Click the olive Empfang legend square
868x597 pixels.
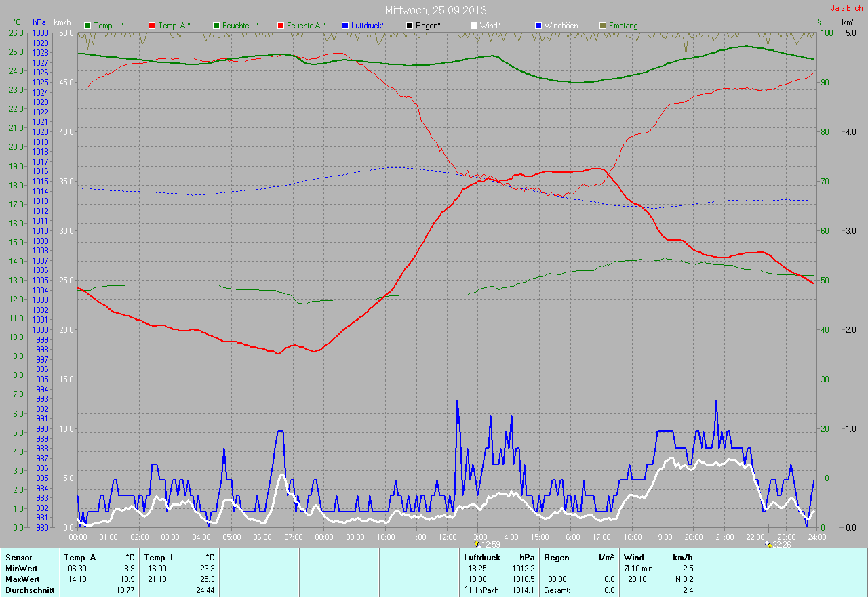tap(603, 26)
